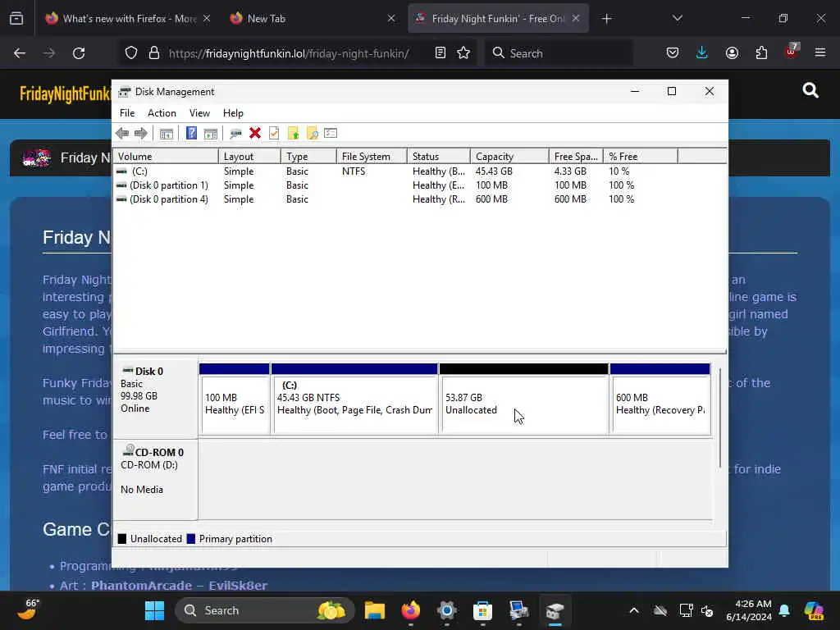
Task: Open the View menu
Action: pyautogui.click(x=199, y=113)
